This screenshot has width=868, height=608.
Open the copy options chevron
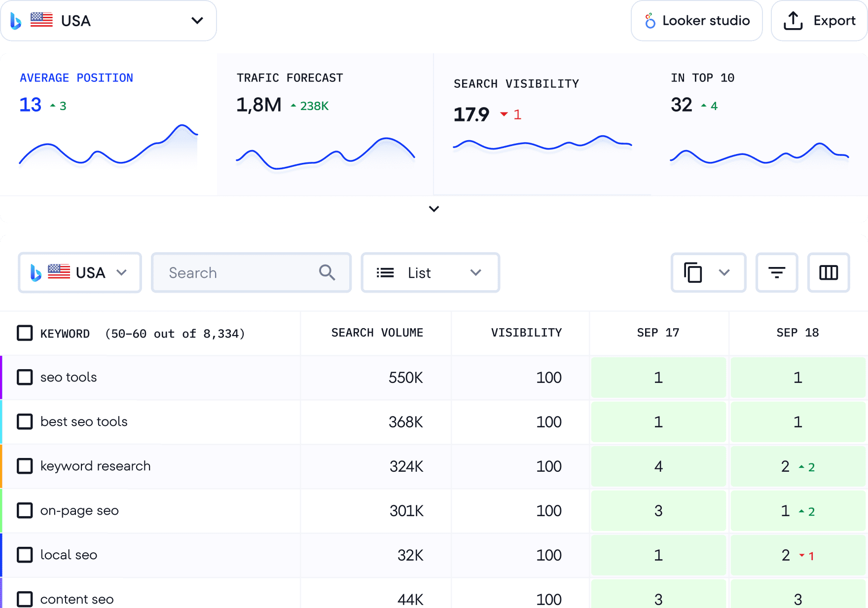tap(724, 272)
